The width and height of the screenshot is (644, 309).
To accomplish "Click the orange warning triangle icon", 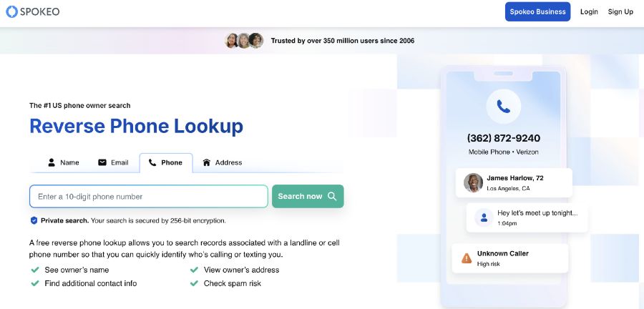I will tap(467, 258).
